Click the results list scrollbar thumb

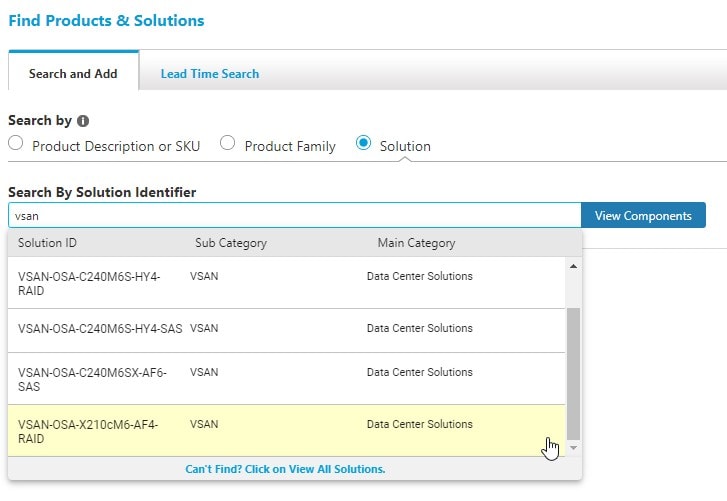574,373
